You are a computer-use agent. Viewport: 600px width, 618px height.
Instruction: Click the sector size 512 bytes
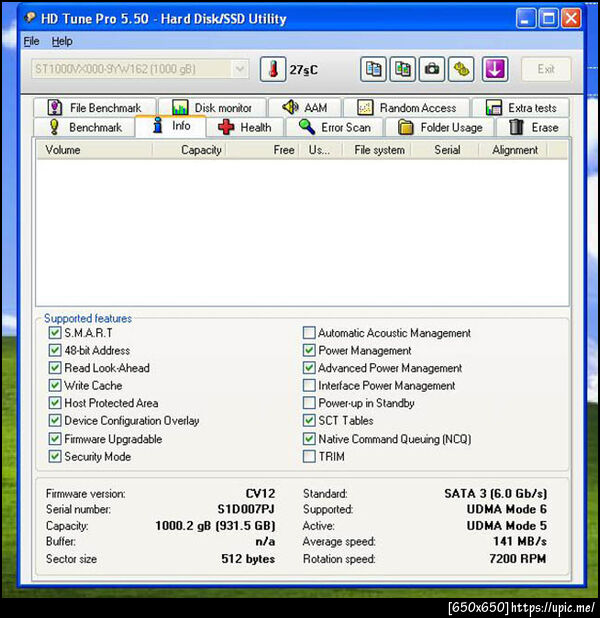[248, 558]
